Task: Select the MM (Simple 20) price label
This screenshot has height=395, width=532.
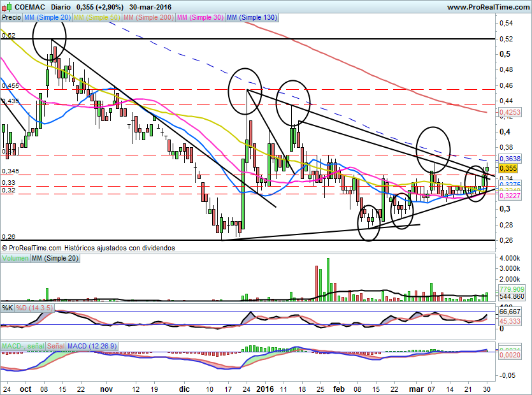Action: click(x=47, y=18)
